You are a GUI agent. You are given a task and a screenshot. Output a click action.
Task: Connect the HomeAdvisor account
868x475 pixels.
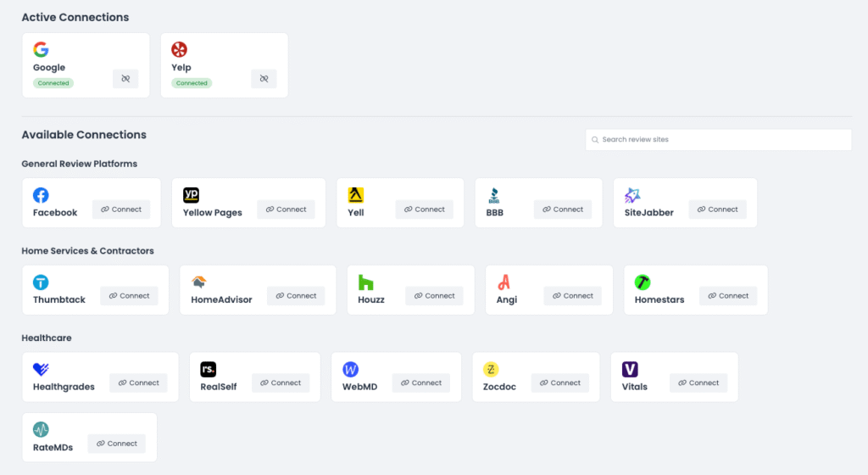point(296,296)
